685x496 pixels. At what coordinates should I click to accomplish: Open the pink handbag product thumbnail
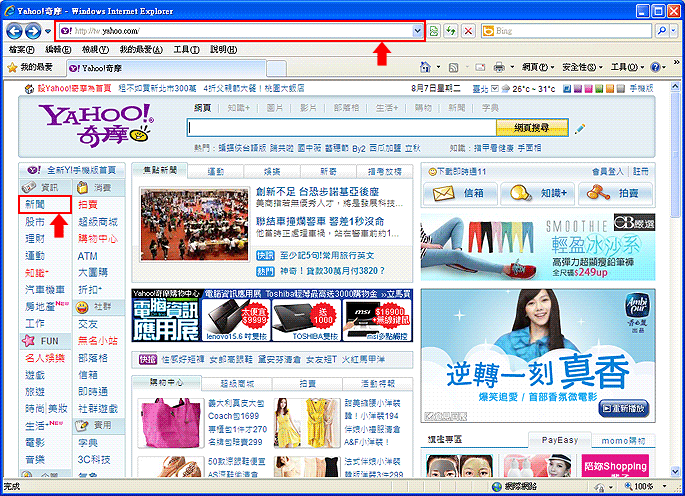(171, 423)
